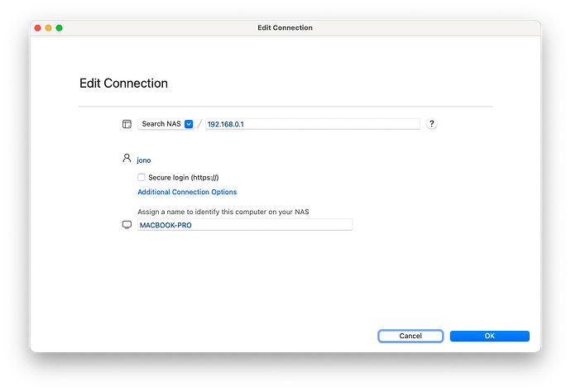Click the NAS address field showing 192.168.0.1

[x=313, y=124]
